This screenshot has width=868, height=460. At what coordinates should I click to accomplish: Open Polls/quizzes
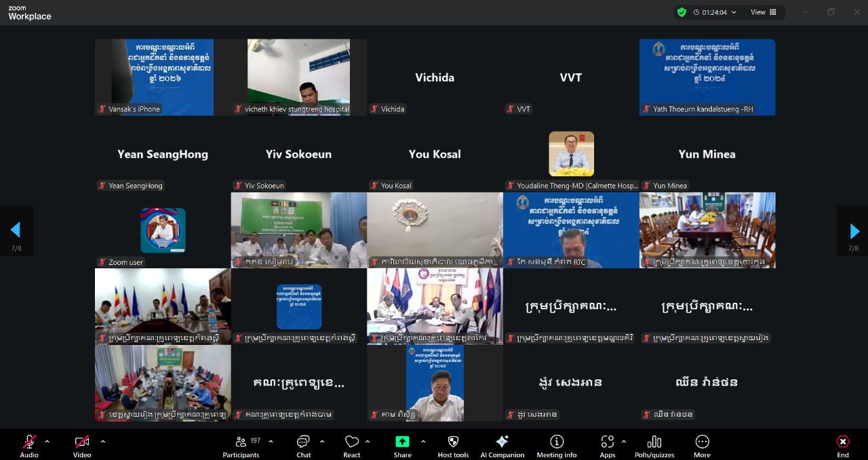tap(654, 444)
